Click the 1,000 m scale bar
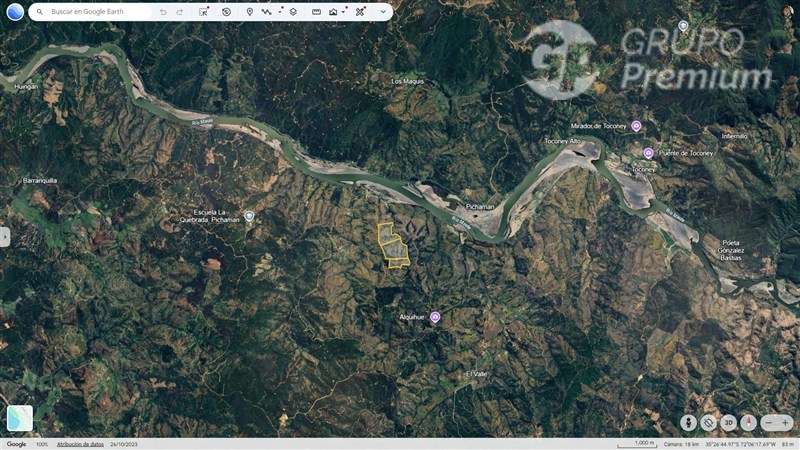The height and width of the screenshot is (450, 800). coord(637,444)
